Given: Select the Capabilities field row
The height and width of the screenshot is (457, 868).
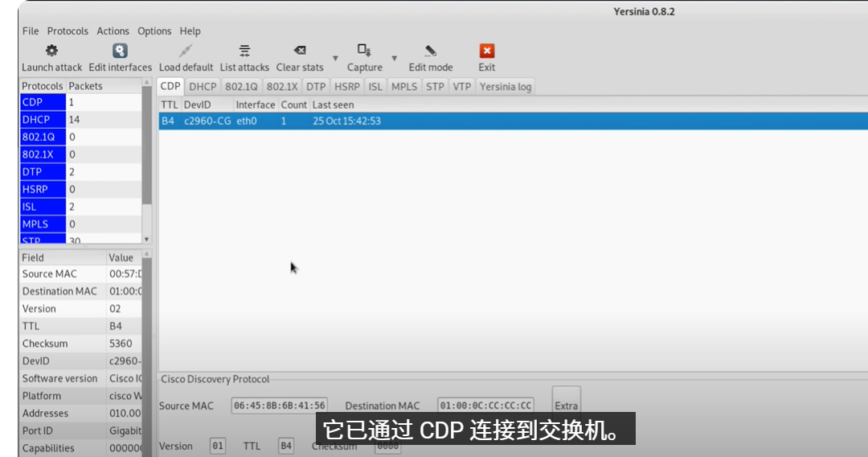Looking at the screenshot, I should coord(81,448).
